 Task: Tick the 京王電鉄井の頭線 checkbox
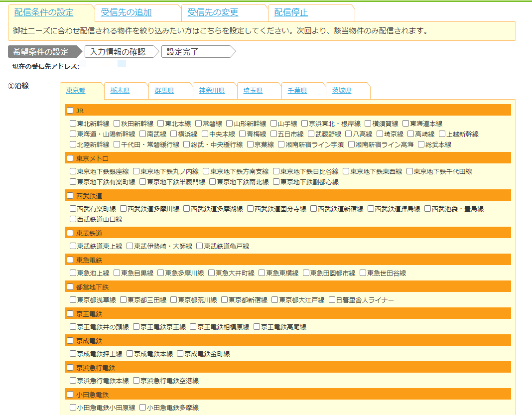pyautogui.click(x=73, y=326)
